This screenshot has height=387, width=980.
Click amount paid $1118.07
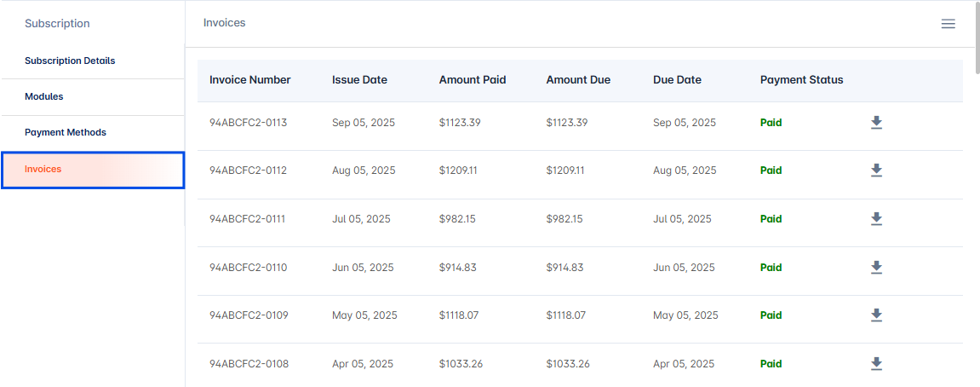coord(459,315)
